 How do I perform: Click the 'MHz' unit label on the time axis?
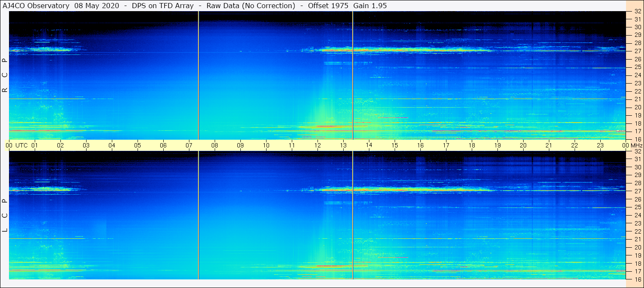(636, 145)
